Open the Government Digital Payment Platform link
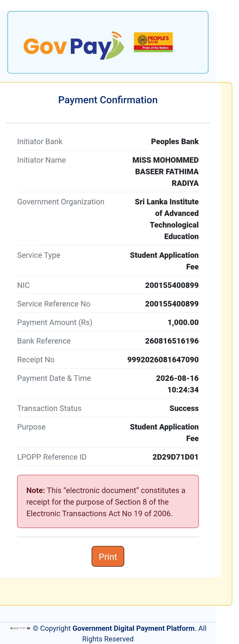The image size is (239, 644). 133,628
